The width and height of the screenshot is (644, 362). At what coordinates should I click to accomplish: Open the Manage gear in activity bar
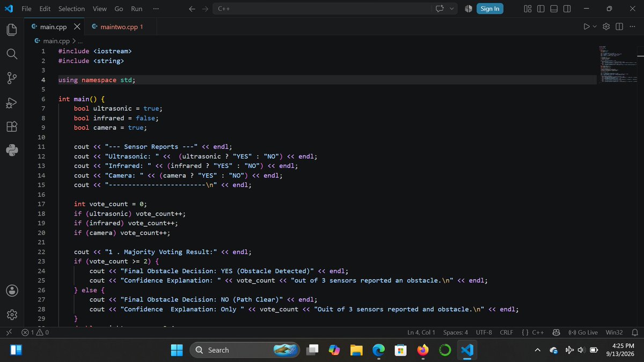click(12, 314)
